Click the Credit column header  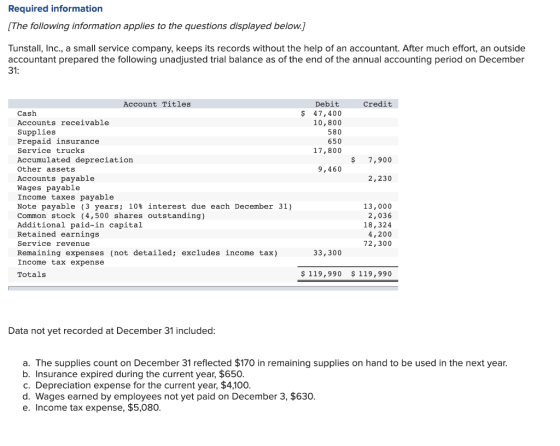tap(378, 104)
